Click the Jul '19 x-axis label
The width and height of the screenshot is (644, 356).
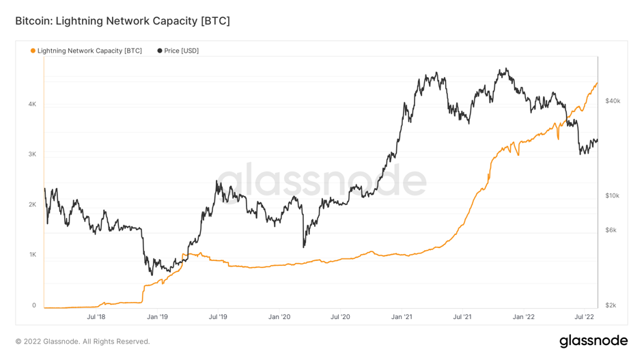click(x=218, y=316)
